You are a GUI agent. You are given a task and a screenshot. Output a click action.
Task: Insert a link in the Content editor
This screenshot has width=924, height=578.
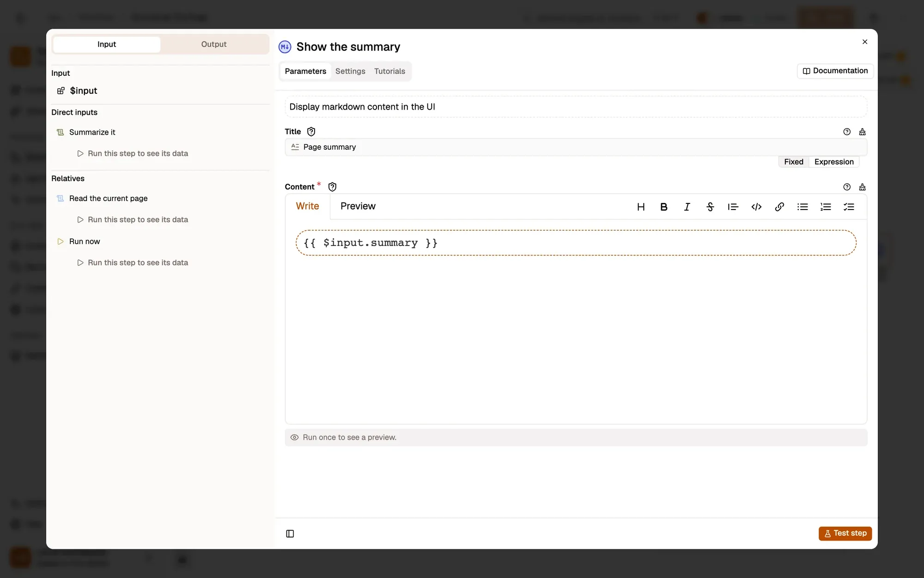[779, 207]
